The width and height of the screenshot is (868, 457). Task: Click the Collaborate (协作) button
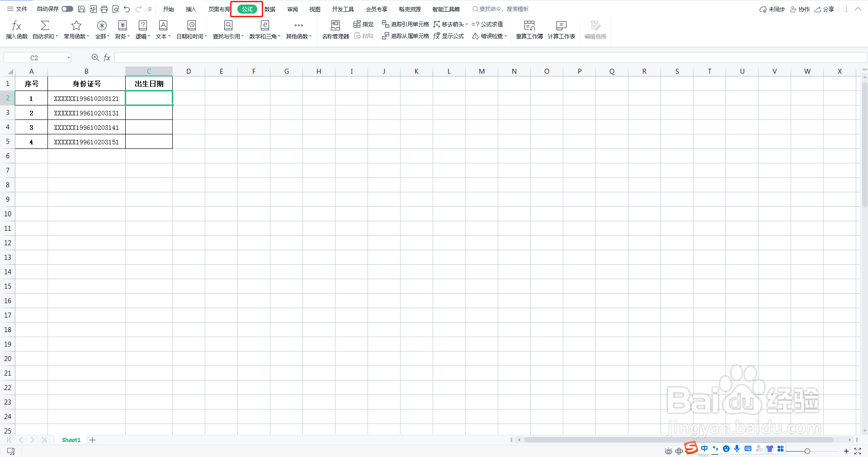tap(800, 9)
